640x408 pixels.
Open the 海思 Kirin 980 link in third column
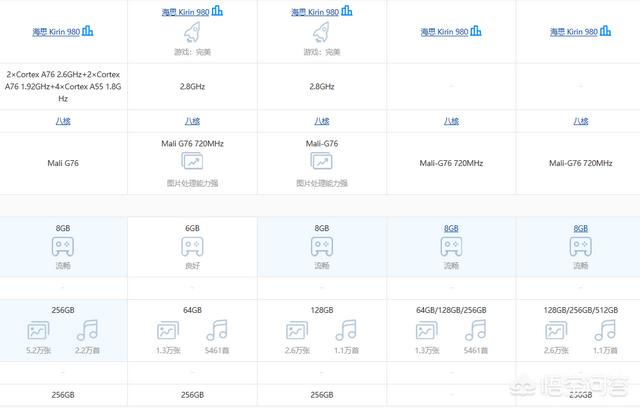[x=315, y=12]
